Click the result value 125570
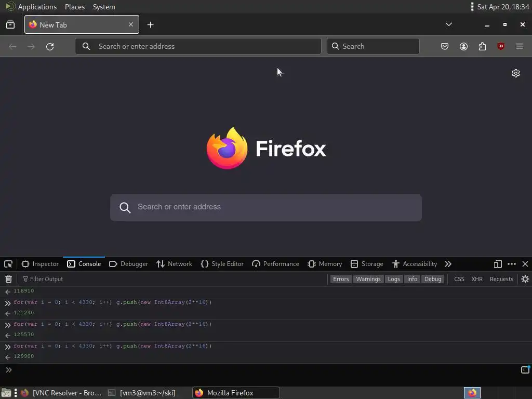Viewport: 532px width, 399px height. (x=24, y=335)
